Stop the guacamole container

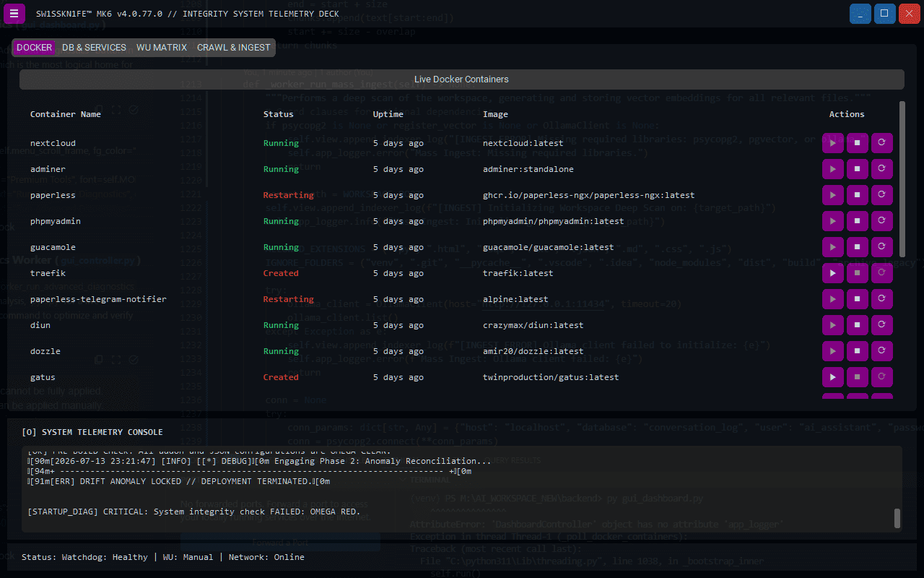point(857,247)
